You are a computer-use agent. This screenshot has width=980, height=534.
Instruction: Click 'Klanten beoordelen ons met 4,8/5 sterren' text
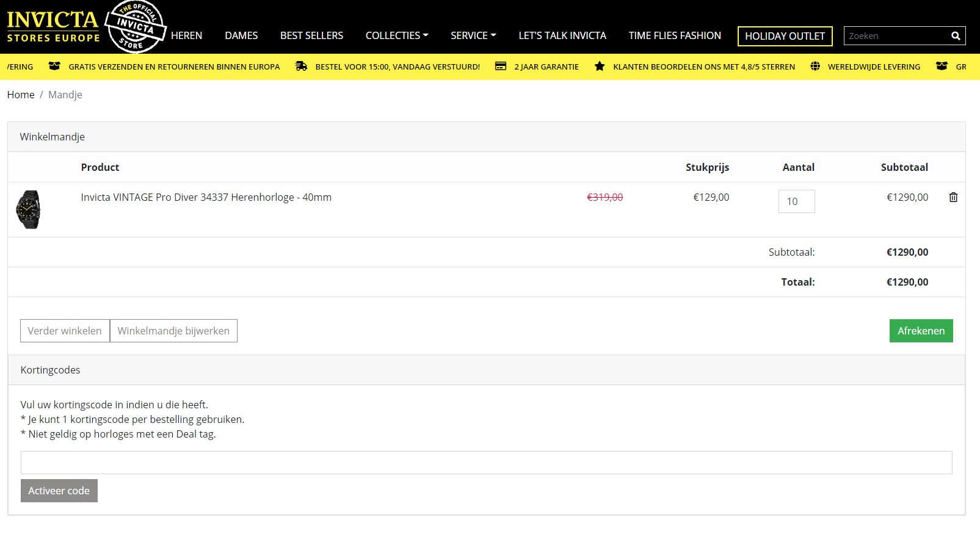click(704, 67)
